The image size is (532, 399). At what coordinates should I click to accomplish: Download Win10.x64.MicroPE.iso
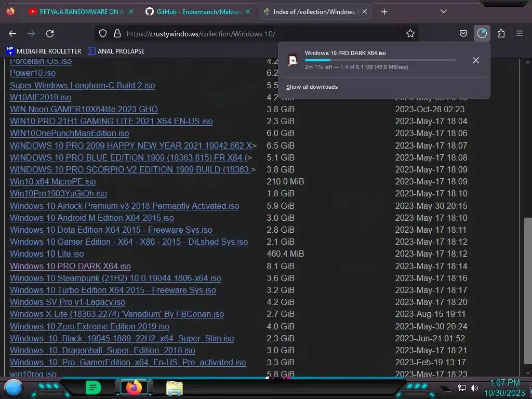click(x=52, y=181)
